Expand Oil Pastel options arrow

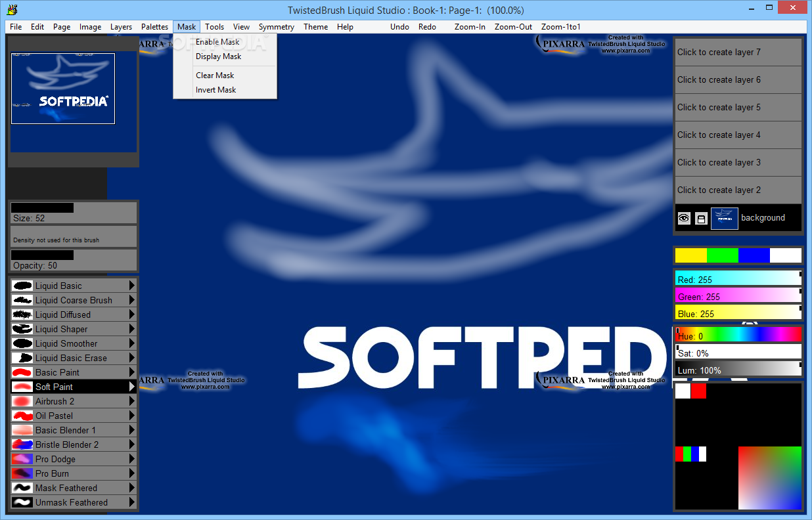point(132,416)
